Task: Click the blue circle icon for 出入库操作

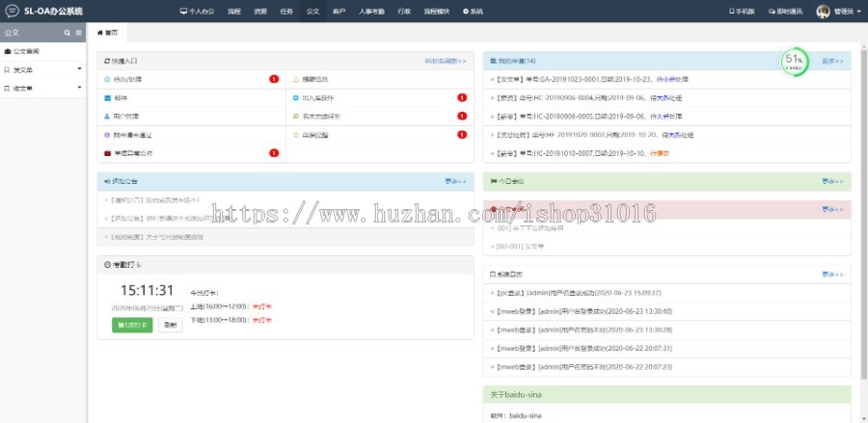Action: [x=296, y=98]
